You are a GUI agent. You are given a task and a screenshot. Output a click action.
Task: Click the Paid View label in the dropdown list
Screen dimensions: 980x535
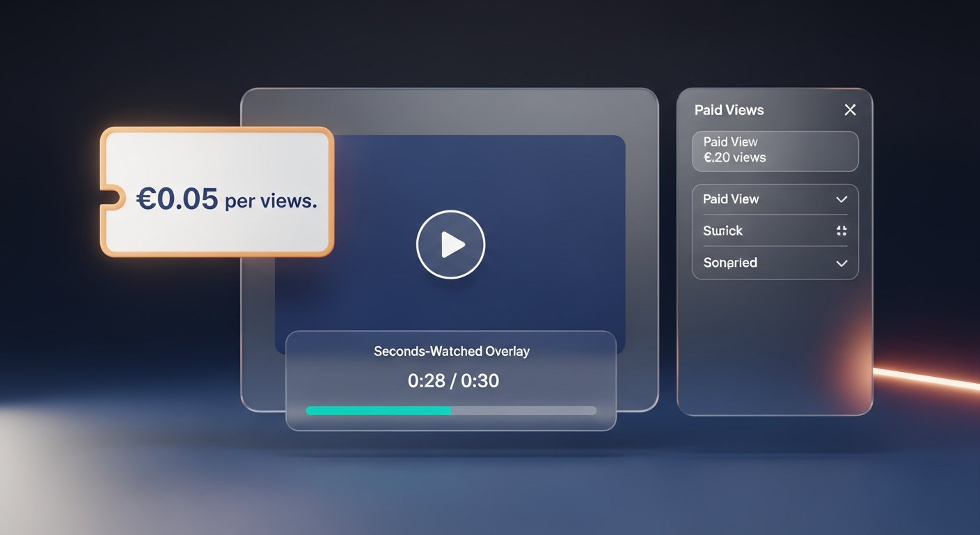point(730,199)
